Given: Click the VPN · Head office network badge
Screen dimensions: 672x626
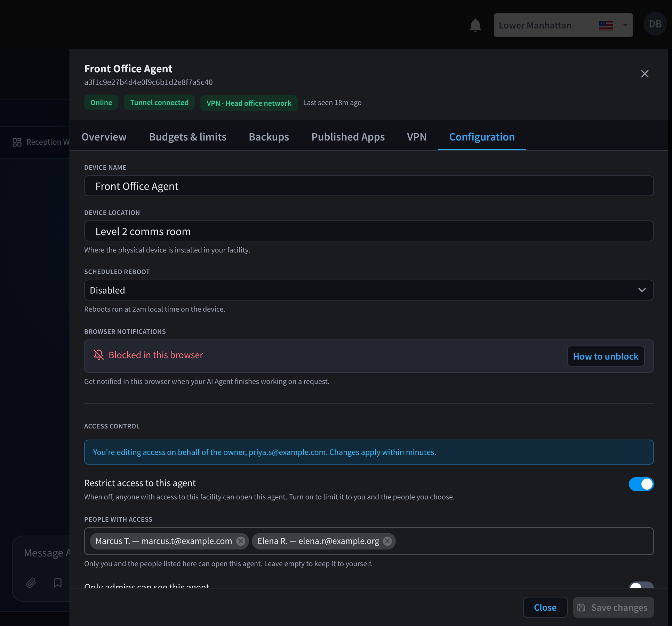Looking at the screenshot, I should [x=249, y=103].
